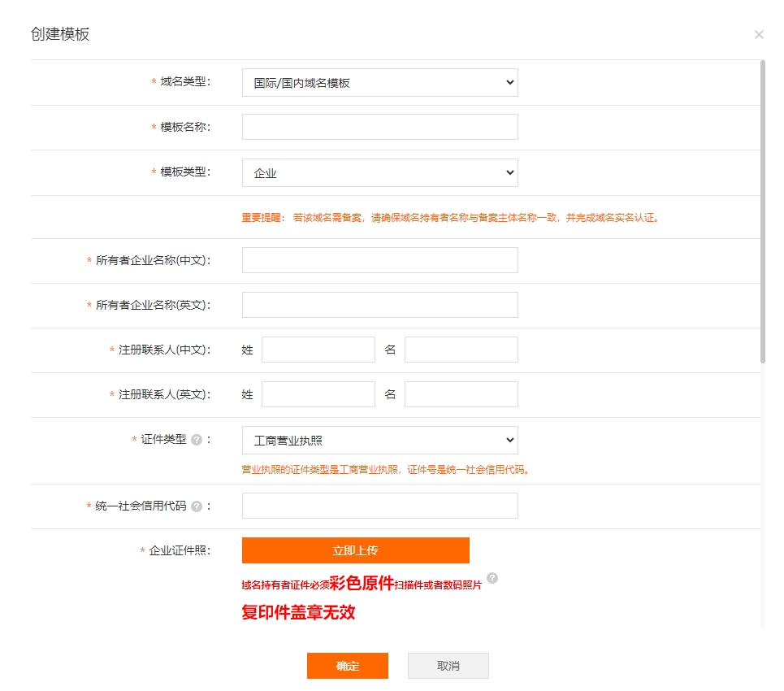784x691 pixels.
Task: Click the 注册联系人(中文) 姓 field
Action: (318, 350)
